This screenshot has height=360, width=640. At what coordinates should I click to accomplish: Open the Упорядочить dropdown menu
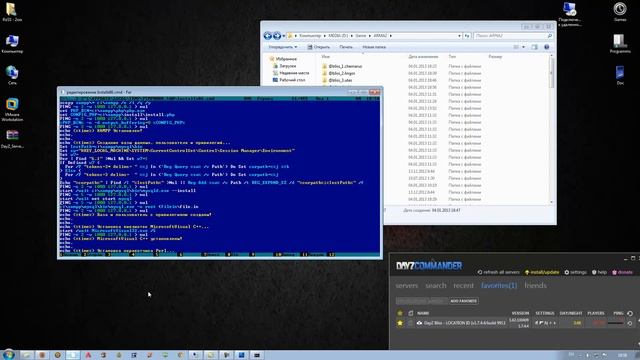(283, 47)
